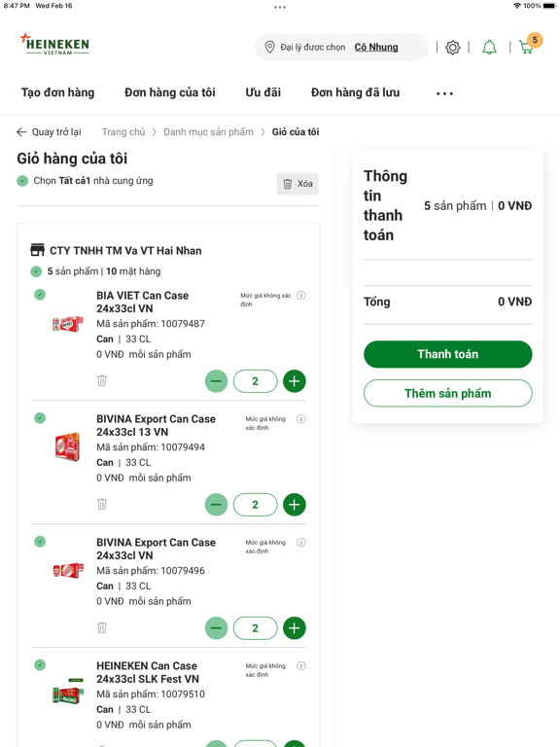Image resolution: width=560 pixels, height=747 pixels.
Task: Uncheck CTY TNHH TM Va VT Hai Nhan supplier
Action: coord(36,271)
